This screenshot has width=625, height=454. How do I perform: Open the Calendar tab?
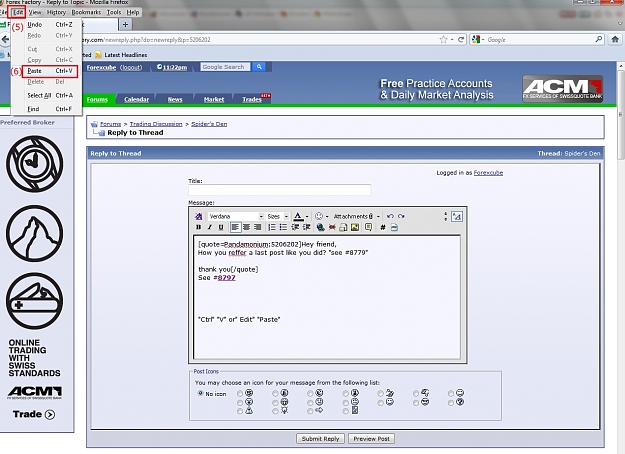(x=136, y=99)
